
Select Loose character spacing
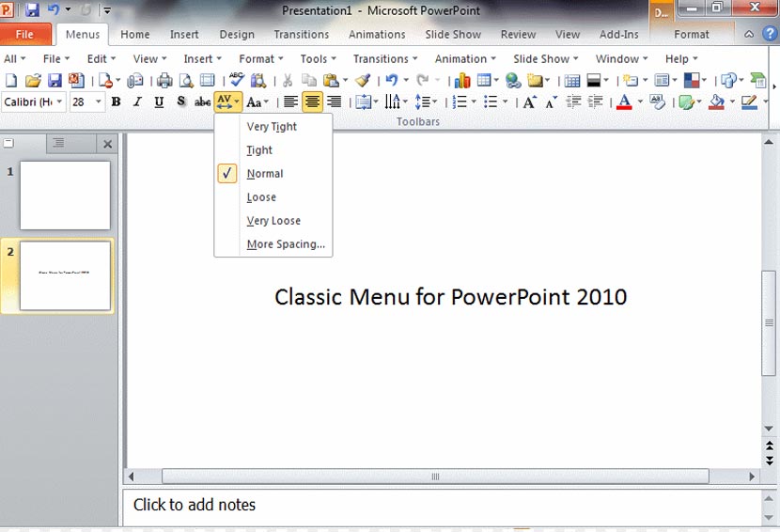(273, 197)
